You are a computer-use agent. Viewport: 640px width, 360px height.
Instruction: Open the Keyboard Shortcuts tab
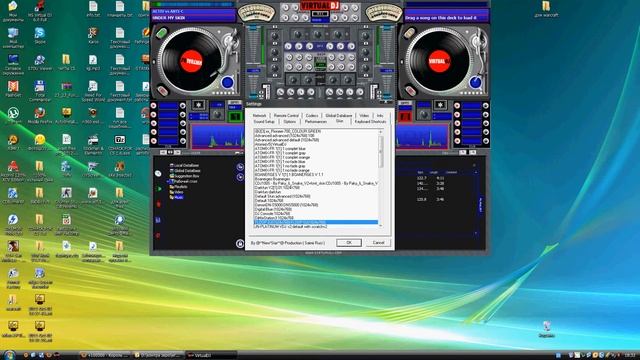370,122
